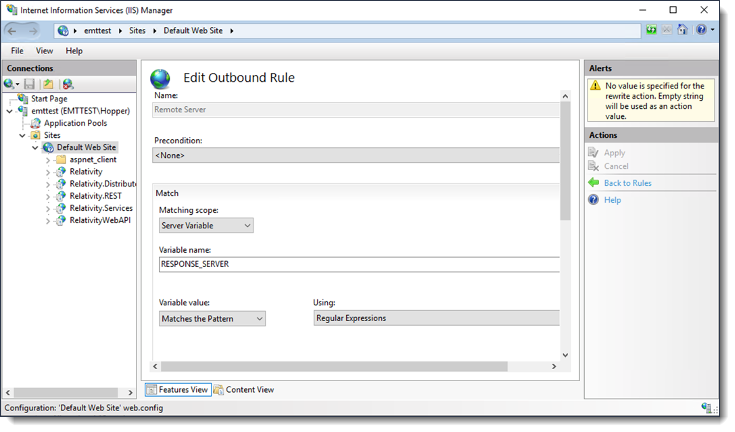
Task: Expand the Relativity.Services node
Action: 48,209
